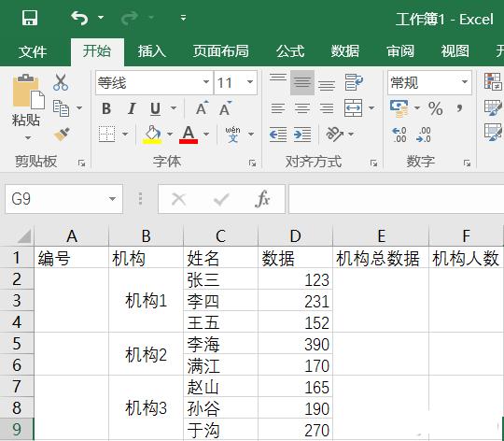
Task: Apply accounting number format icon
Action: pos(399,108)
